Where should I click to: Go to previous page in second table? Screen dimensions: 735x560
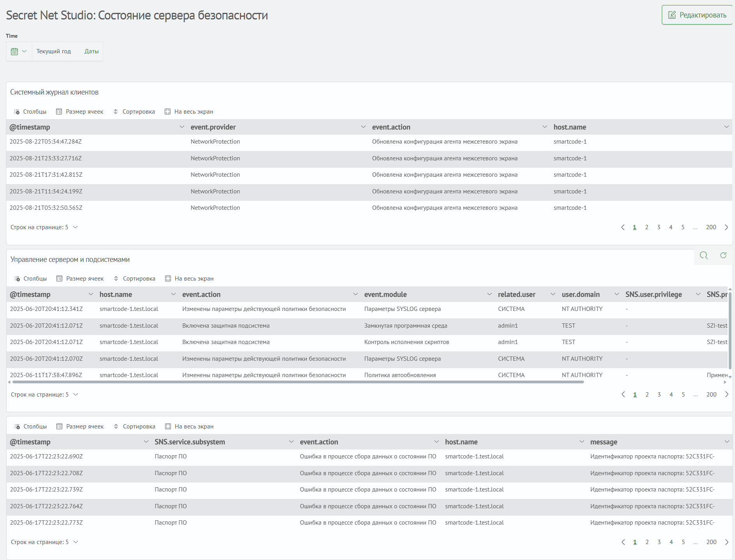pyautogui.click(x=623, y=395)
